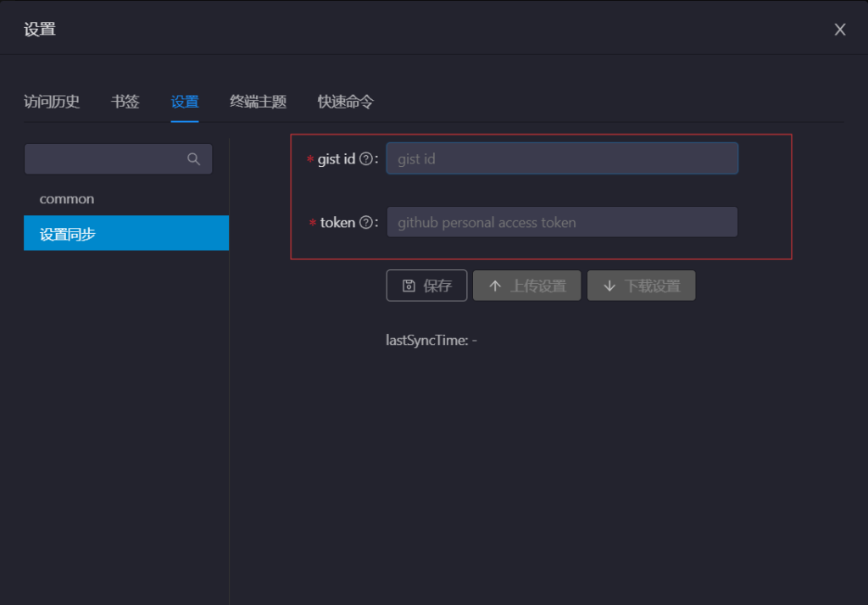Click the github personal access token field
The height and width of the screenshot is (605, 868).
coord(561,223)
